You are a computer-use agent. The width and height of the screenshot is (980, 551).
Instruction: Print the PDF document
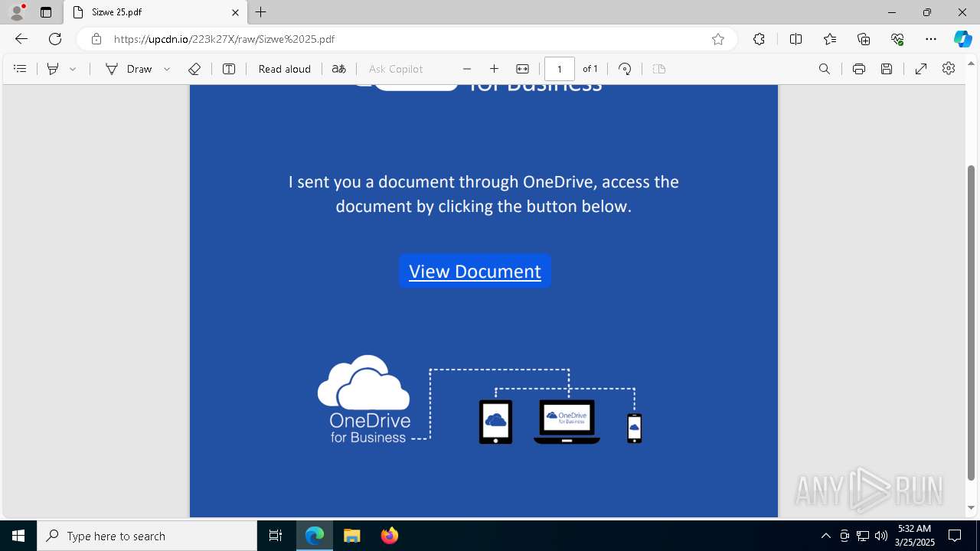tap(859, 69)
